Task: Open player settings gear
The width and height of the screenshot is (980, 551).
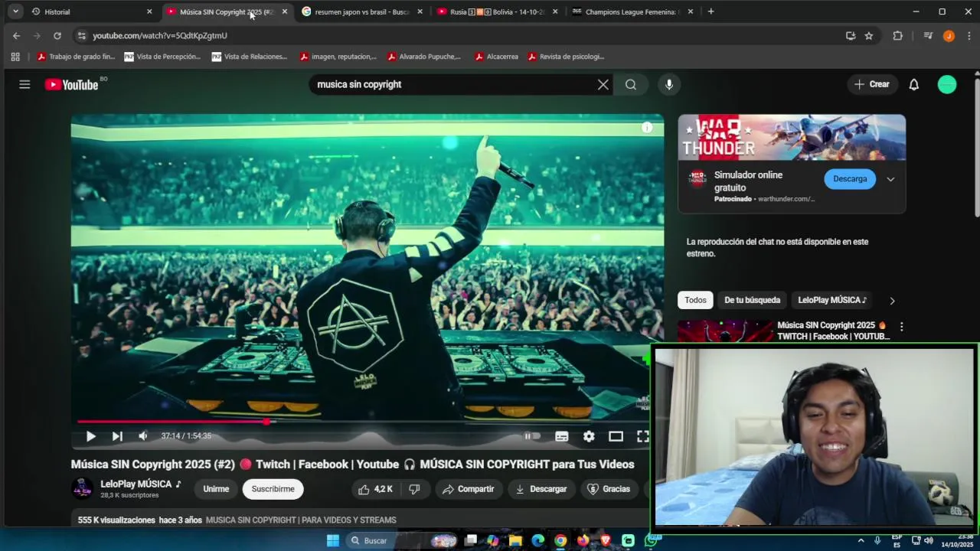Action: (x=589, y=436)
